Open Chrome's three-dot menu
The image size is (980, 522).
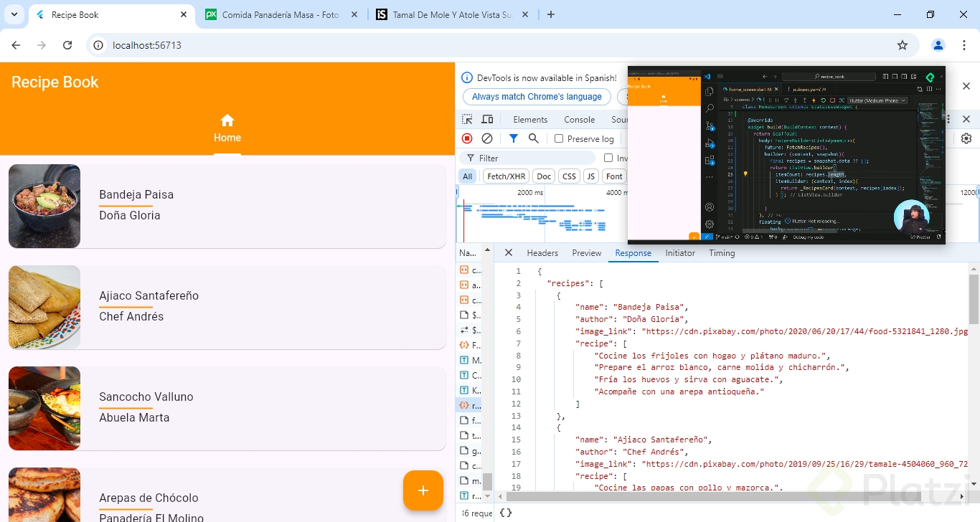click(964, 45)
